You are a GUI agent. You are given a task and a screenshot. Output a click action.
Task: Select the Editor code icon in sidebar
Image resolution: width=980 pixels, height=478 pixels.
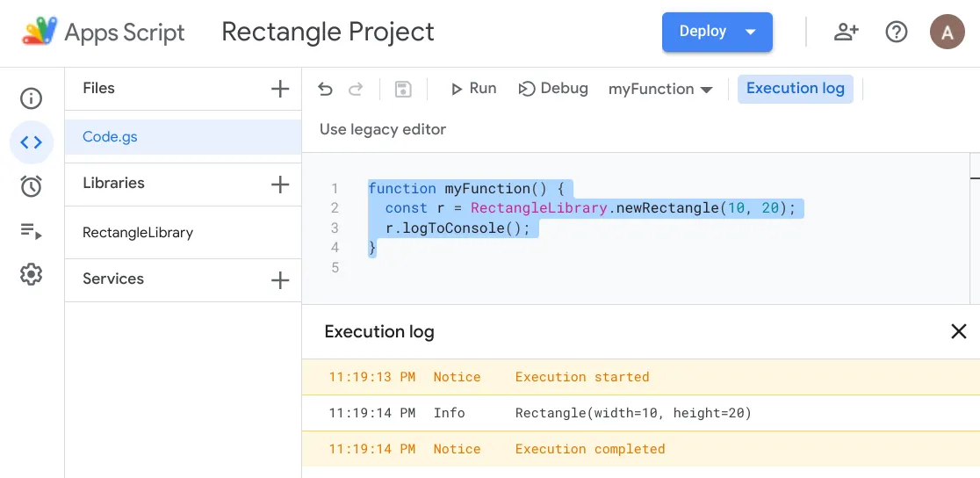32,142
